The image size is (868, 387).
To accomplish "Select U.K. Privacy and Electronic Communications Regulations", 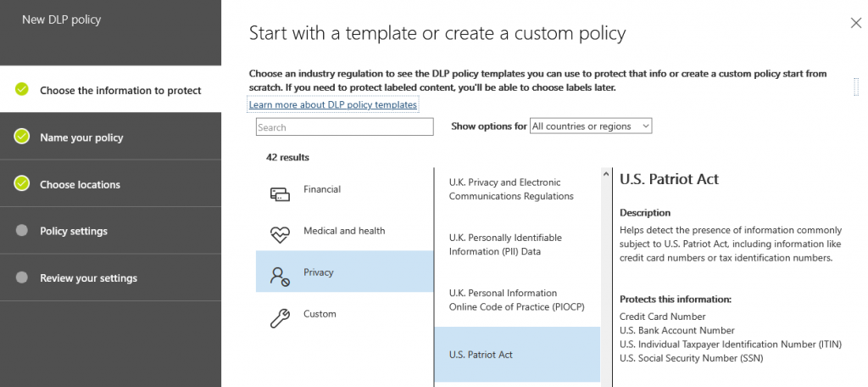I will pos(511,189).
